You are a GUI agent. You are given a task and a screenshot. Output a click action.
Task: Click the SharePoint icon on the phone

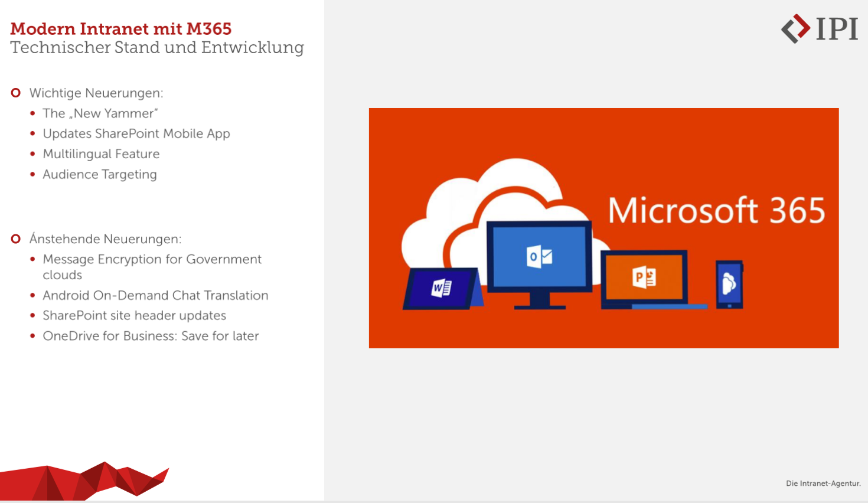pyautogui.click(x=729, y=284)
